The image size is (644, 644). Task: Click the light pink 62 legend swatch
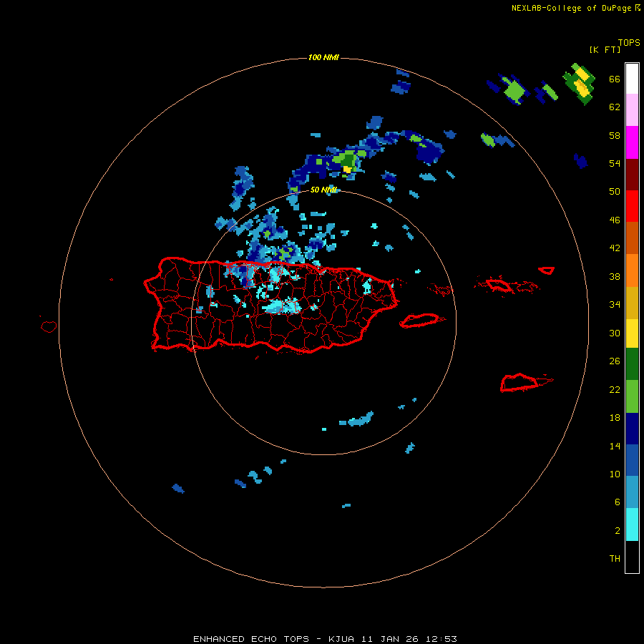pos(632,109)
